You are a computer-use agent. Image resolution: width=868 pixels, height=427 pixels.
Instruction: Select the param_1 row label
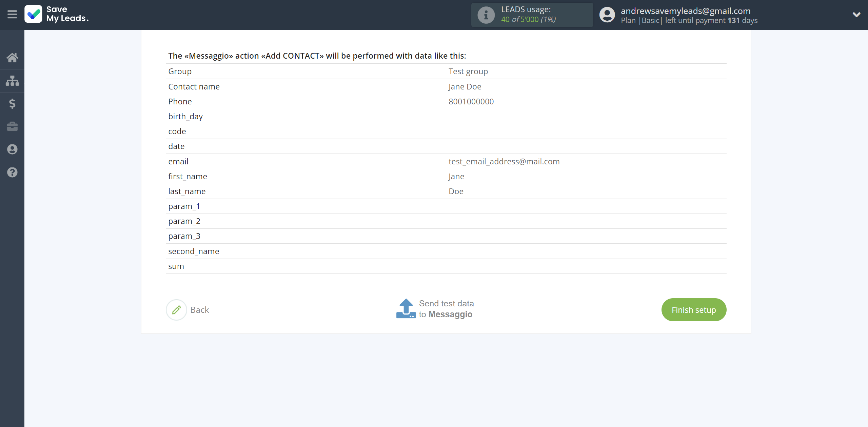184,206
